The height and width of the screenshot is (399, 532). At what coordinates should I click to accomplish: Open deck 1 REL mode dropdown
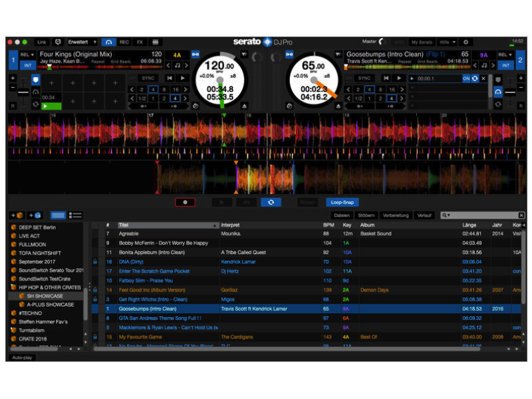tap(27, 55)
